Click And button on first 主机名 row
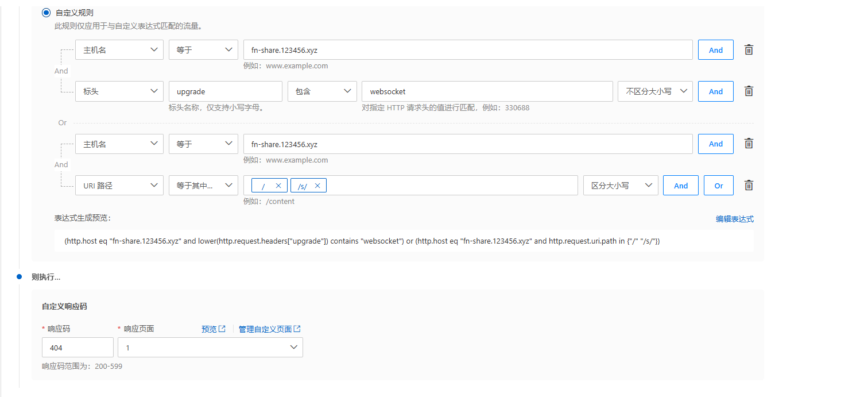This screenshot has width=868, height=397. (x=716, y=50)
